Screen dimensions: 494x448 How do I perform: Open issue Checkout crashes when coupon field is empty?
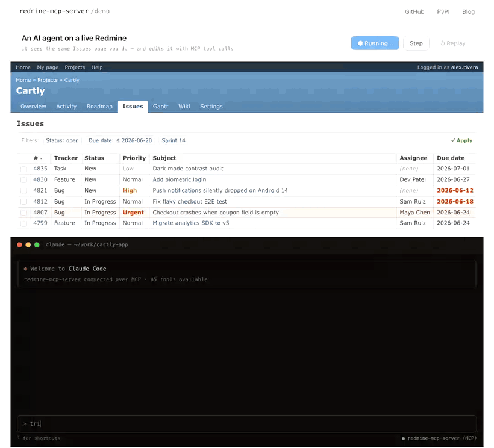[216, 213]
